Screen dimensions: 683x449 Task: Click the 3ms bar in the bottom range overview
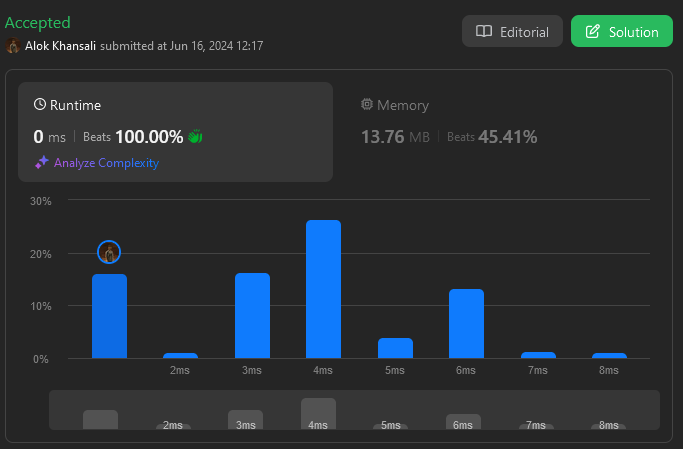(245, 418)
